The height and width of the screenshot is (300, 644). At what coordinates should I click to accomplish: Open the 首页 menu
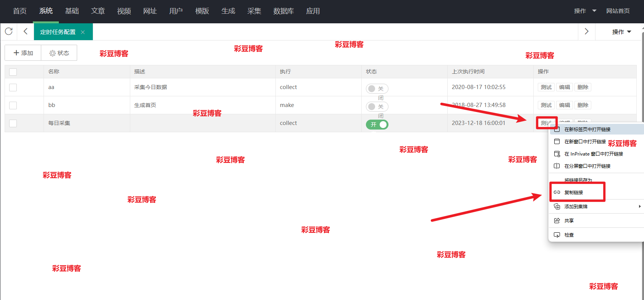20,11
